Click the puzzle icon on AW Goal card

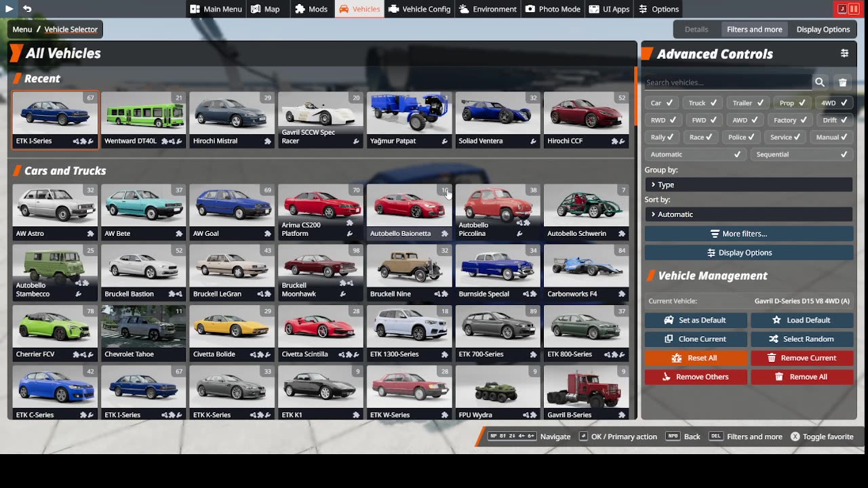coord(268,233)
